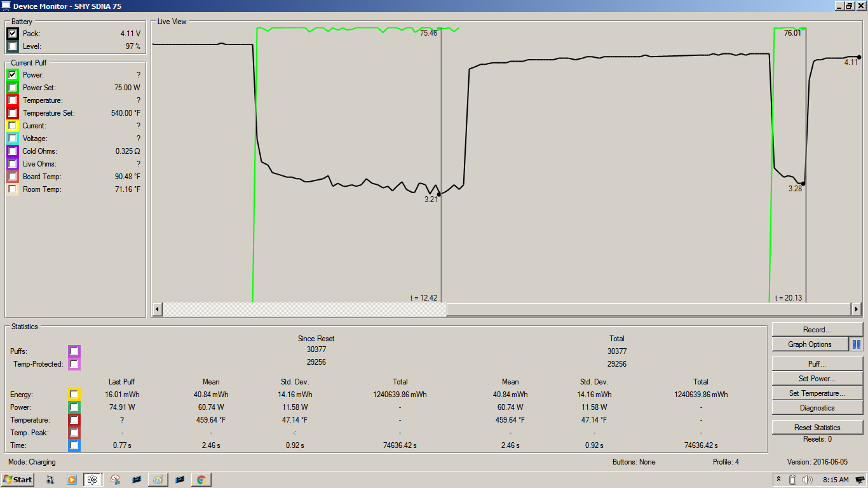Toggle the Power graph checkbox
The image size is (868, 488).
coord(13,75)
